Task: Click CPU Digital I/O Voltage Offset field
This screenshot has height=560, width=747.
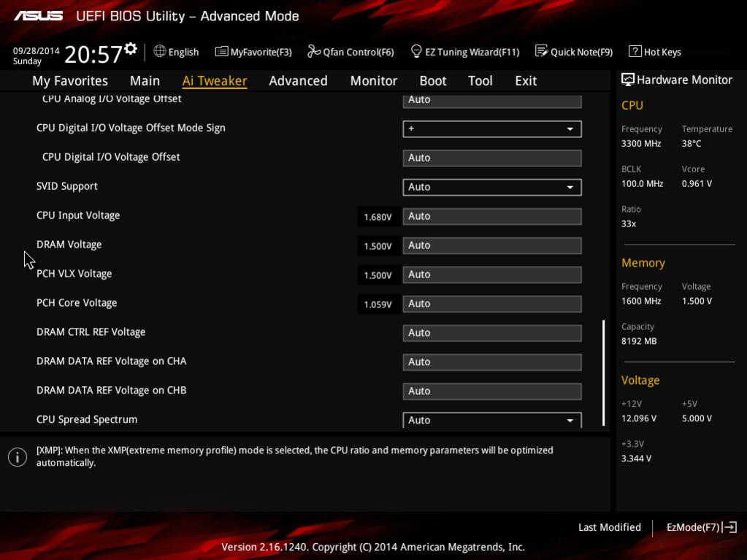Action: point(492,158)
